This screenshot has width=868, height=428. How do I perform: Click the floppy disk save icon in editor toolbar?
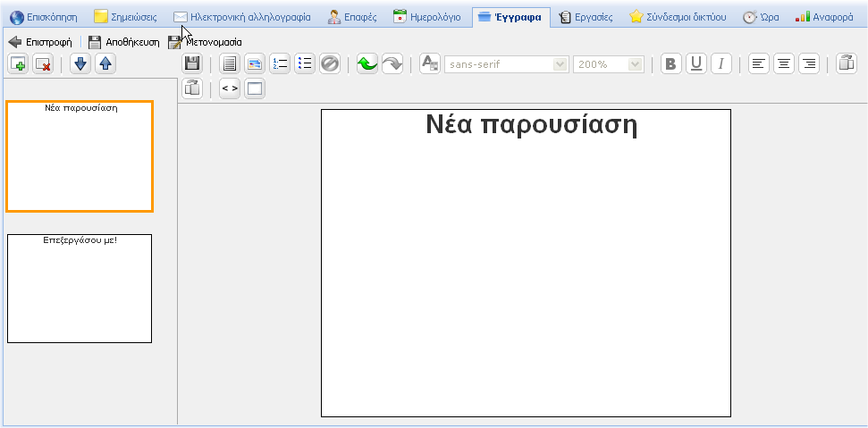click(x=192, y=63)
